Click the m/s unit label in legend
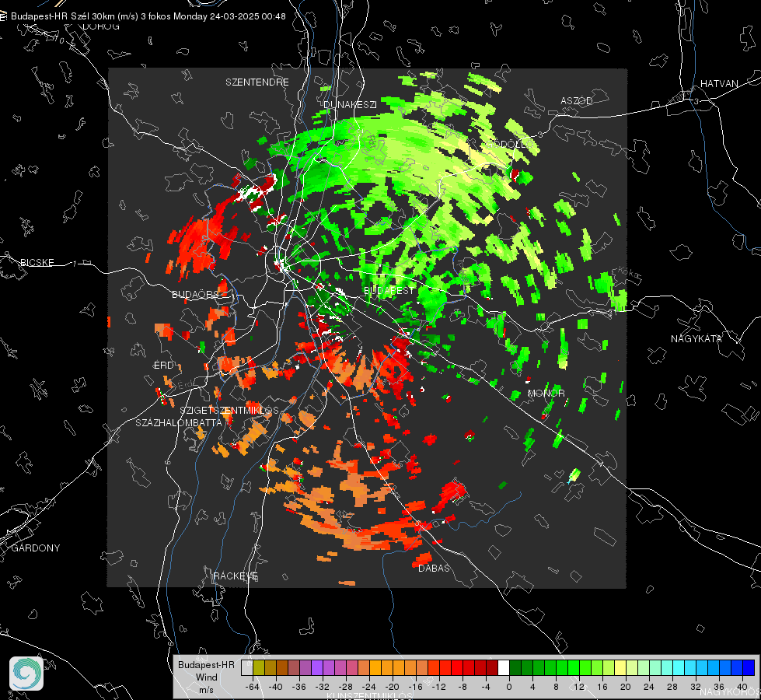 (206, 690)
